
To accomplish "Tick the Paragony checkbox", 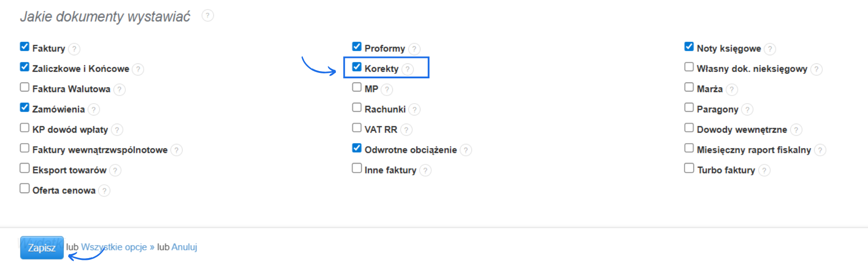I will (x=689, y=108).
